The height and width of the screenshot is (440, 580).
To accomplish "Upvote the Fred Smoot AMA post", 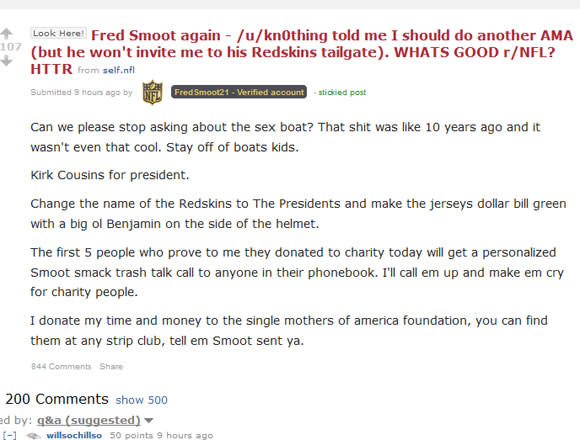I will (6, 34).
